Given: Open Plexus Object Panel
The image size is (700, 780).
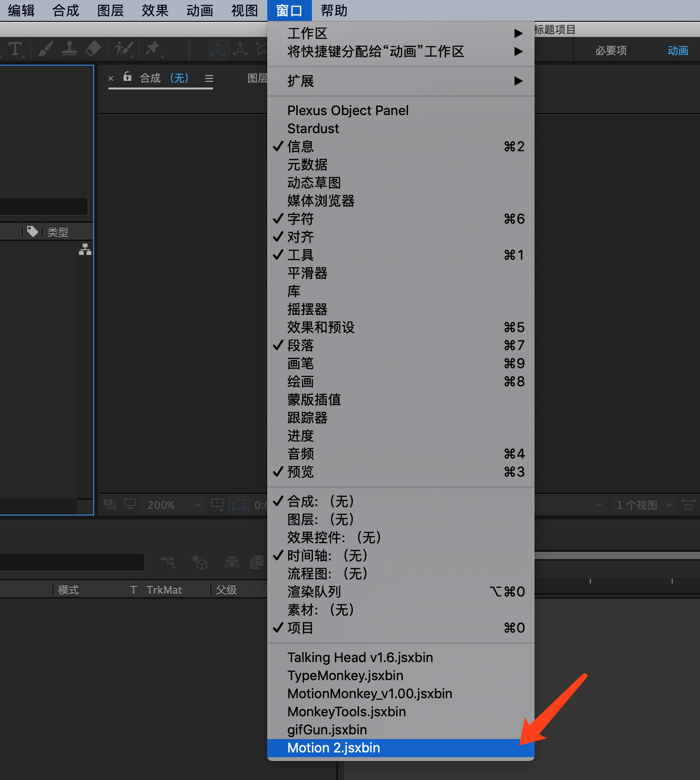Looking at the screenshot, I should [x=401, y=110].
